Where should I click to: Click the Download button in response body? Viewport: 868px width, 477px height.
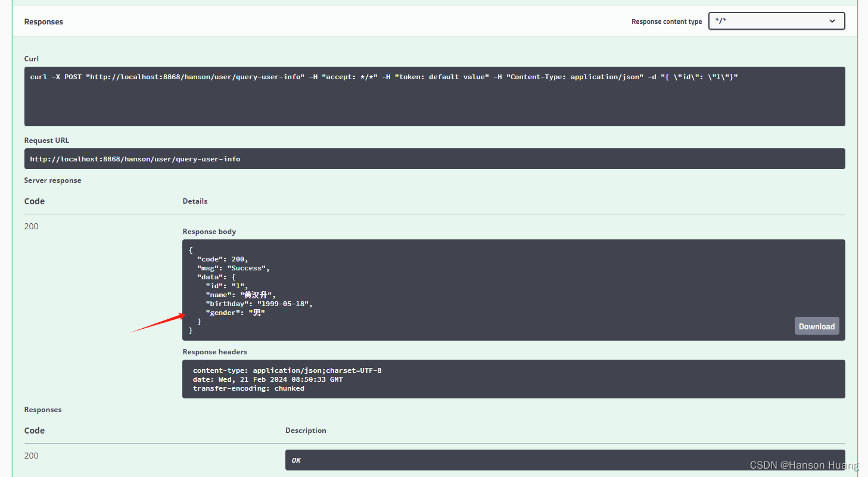pos(817,326)
